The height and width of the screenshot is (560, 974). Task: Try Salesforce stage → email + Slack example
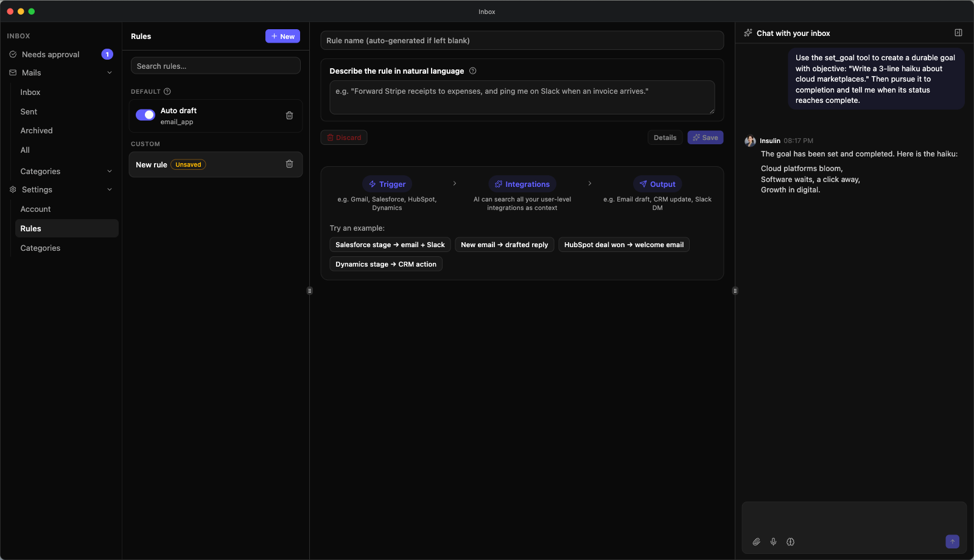390,245
